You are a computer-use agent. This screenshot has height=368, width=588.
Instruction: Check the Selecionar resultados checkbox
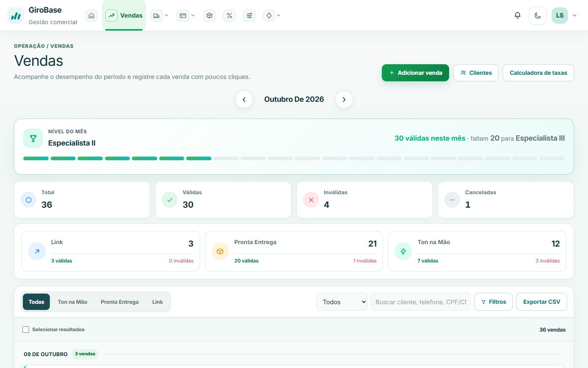click(x=26, y=330)
